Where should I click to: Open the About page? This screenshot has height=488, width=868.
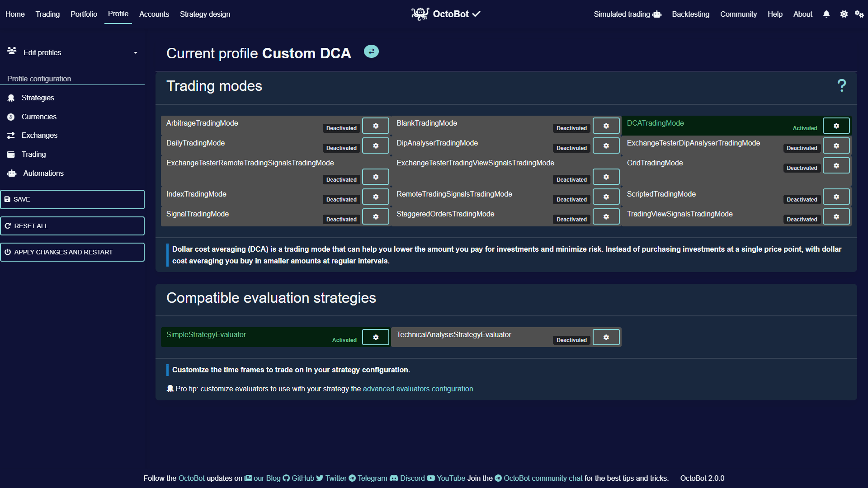click(802, 14)
